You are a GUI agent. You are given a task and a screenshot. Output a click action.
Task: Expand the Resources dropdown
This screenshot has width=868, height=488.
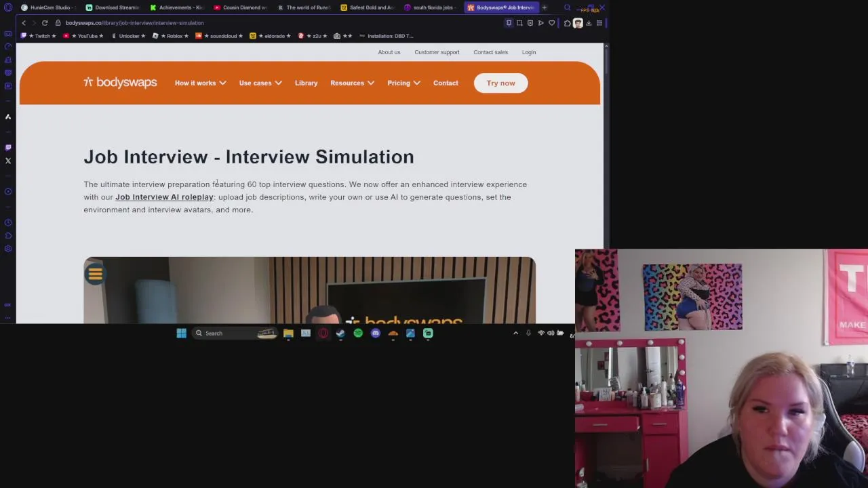pos(352,83)
